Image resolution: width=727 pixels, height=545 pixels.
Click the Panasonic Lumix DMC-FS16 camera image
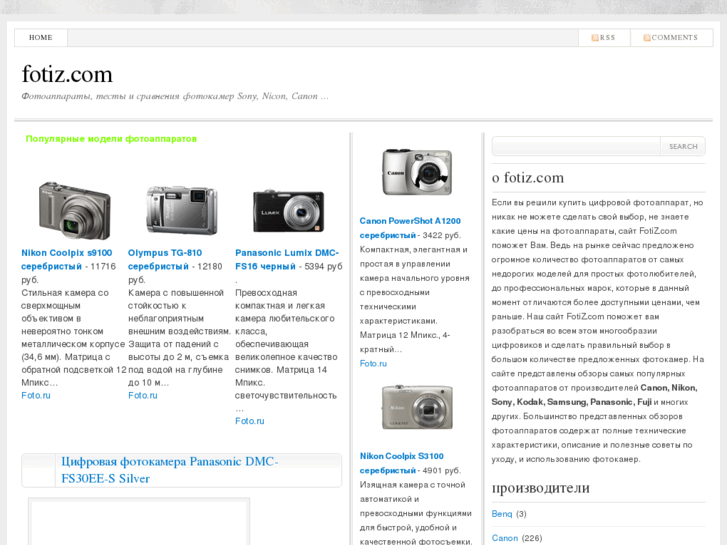[288, 211]
